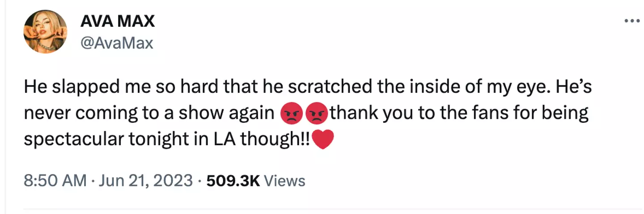Click the Views label
644x214 pixels.
[285, 181]
